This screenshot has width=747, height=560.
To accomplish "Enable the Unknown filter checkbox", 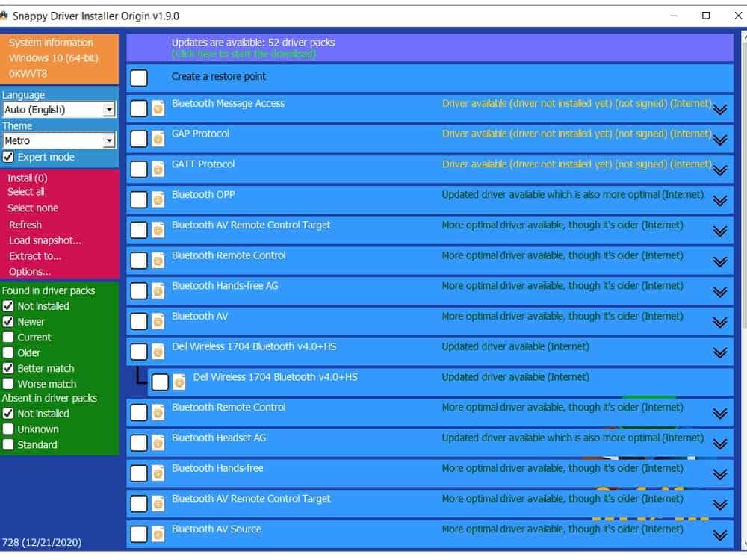I will pyautogui.click(x=8, y=429).
